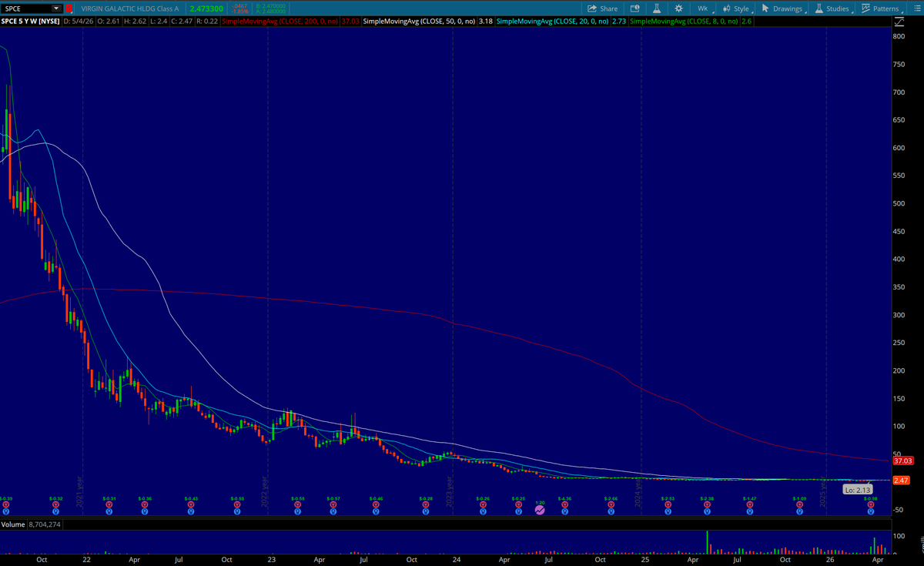
Task: Open the SPCE symbol dropdown arrow
Action: tap(56, 8)
